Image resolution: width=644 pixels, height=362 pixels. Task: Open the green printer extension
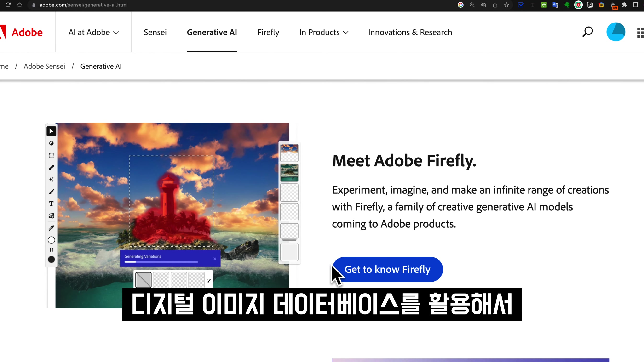pyautogui.click(x=544, y=5)
